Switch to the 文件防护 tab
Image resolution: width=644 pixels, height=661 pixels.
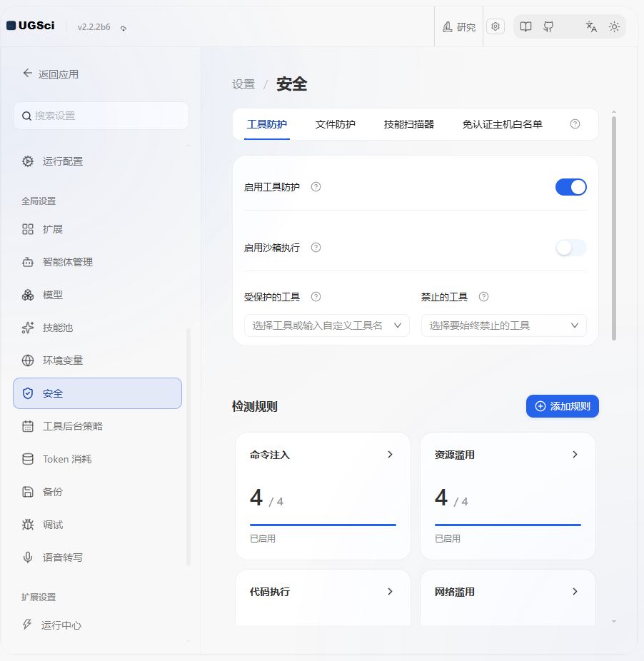(x=336, y=124)
